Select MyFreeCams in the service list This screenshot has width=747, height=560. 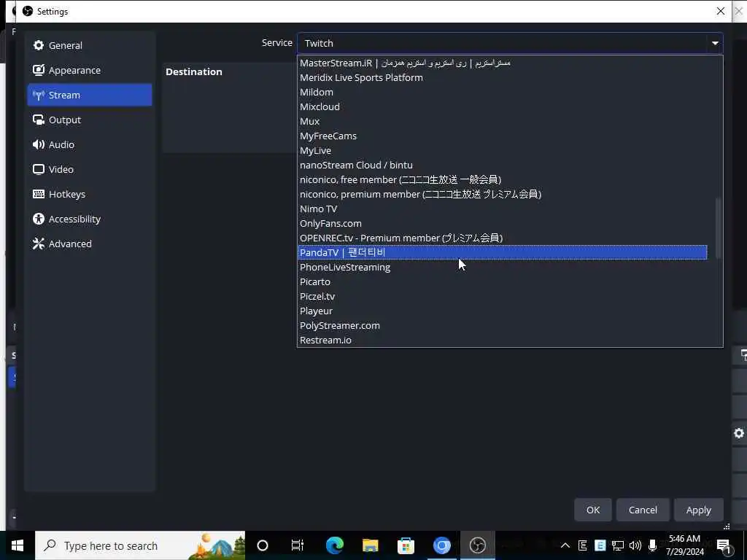tap(503, 136)
